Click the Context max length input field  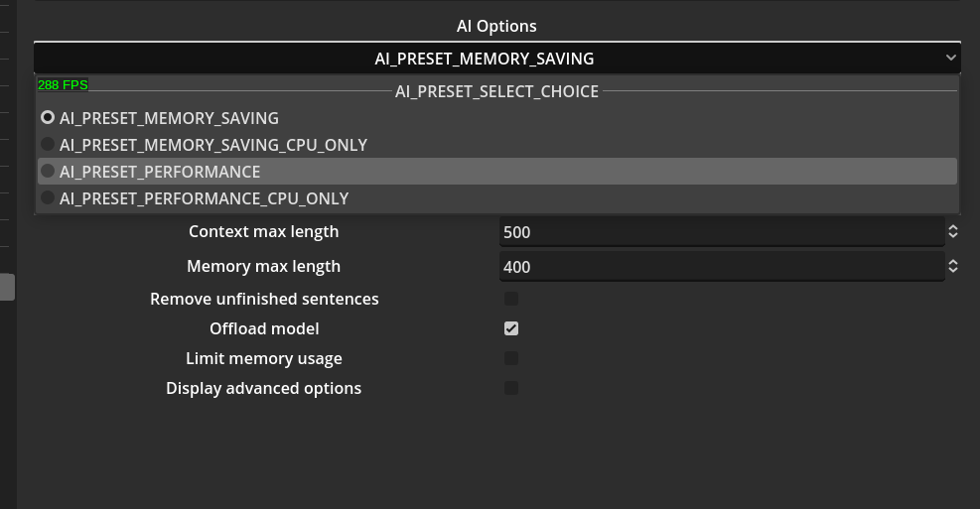(715, 232)
